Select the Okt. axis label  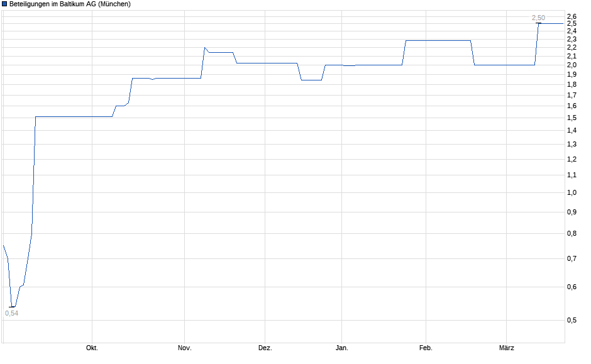(x=92, y=346)
